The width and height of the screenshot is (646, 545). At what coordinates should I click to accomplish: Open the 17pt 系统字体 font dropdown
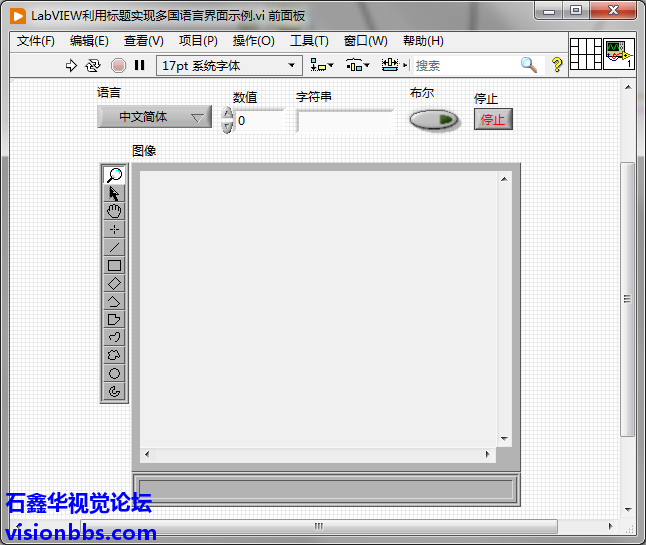click(229, 65)
